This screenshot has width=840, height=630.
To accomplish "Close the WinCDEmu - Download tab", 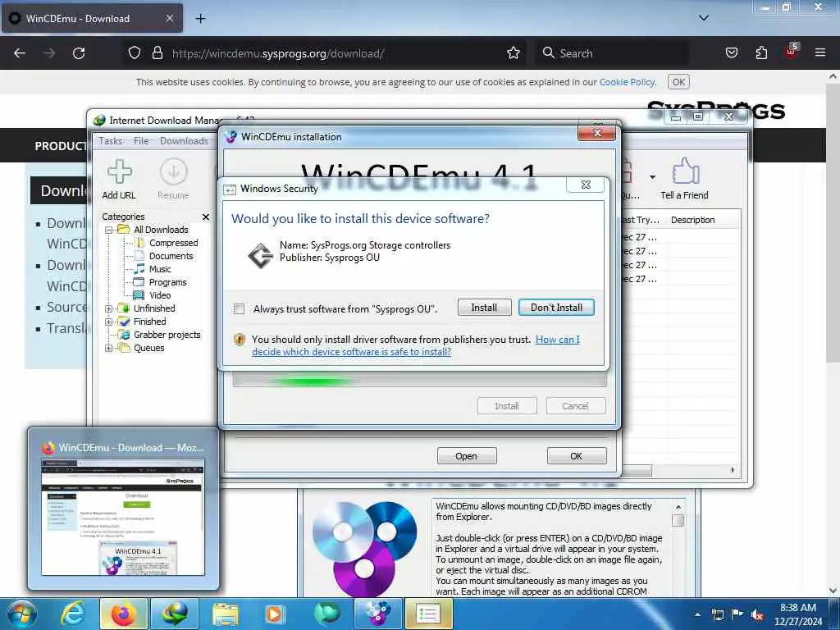I will click(169, 18).
